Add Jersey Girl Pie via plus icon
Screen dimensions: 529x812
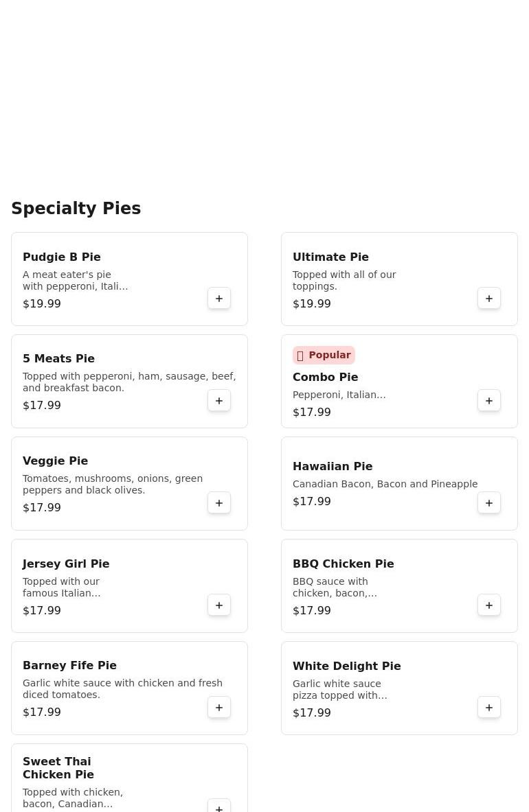[219, 605]
